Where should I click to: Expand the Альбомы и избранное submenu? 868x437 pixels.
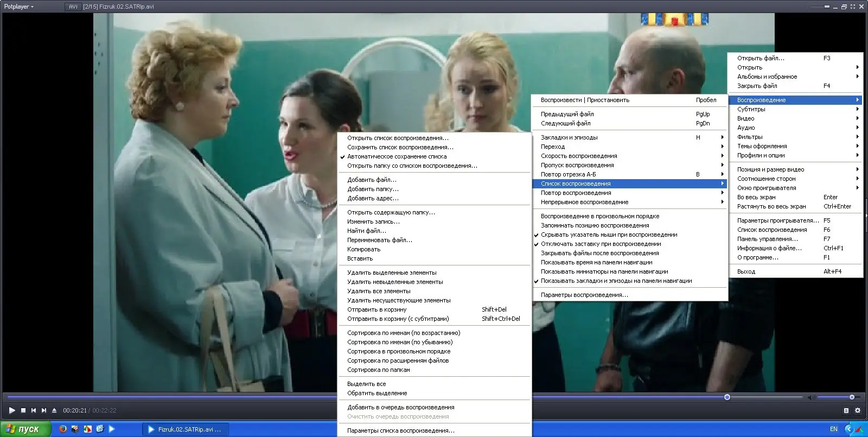[795, 77]
